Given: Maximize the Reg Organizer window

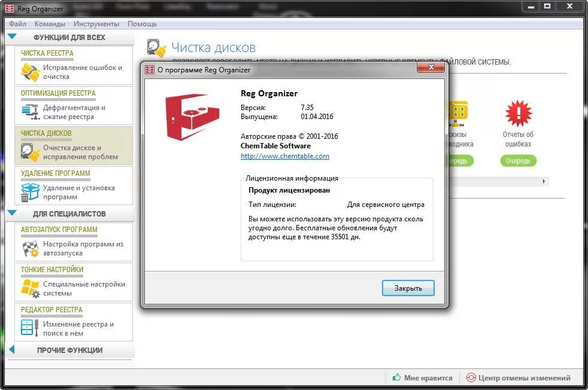Looking at the screenshot, I should tap(547, 6).
